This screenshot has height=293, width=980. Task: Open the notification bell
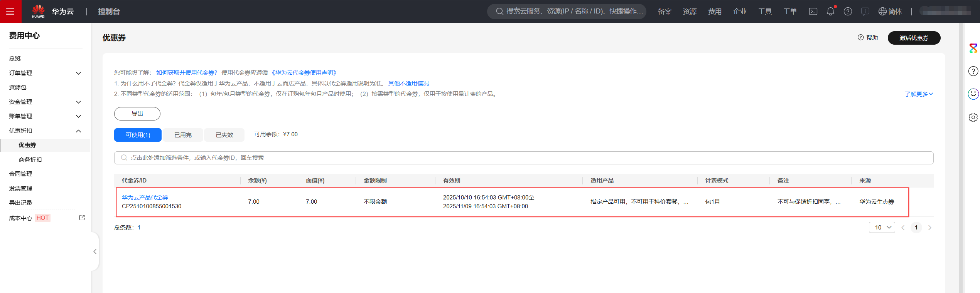[830, 12]
